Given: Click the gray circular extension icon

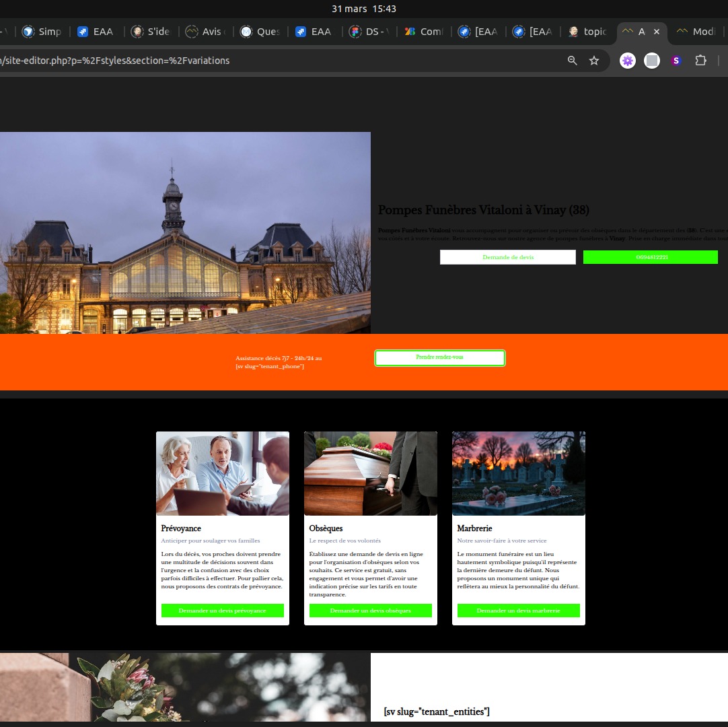Looking at the screenshot, I should 652,61.
